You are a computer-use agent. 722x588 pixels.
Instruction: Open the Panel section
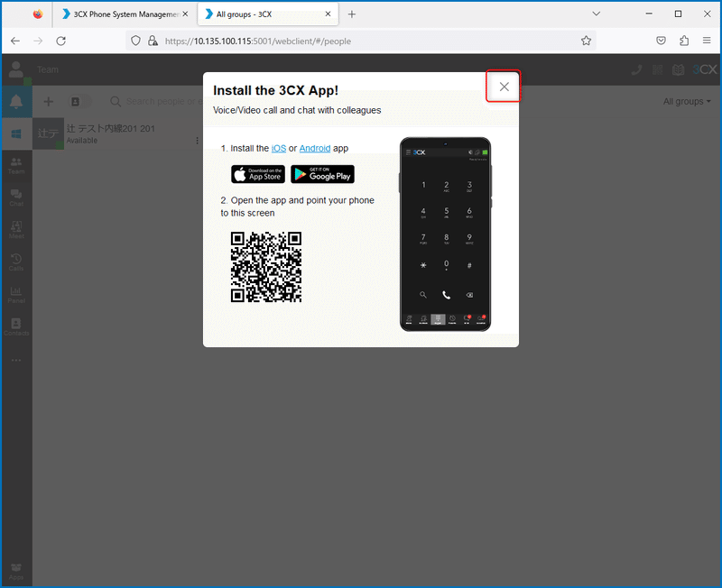click(16, 295)
